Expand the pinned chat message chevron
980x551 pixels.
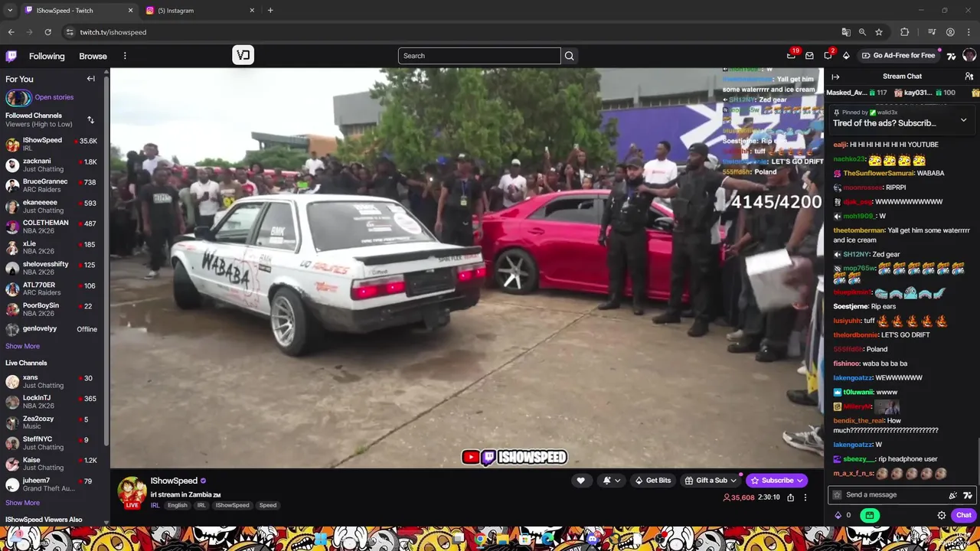[x=963, y=120]
